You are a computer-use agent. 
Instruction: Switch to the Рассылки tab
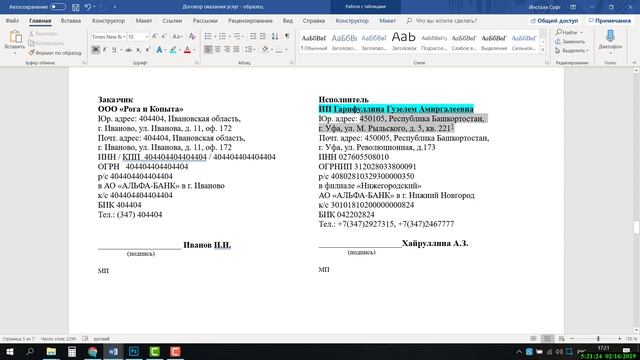pos(205,20)
